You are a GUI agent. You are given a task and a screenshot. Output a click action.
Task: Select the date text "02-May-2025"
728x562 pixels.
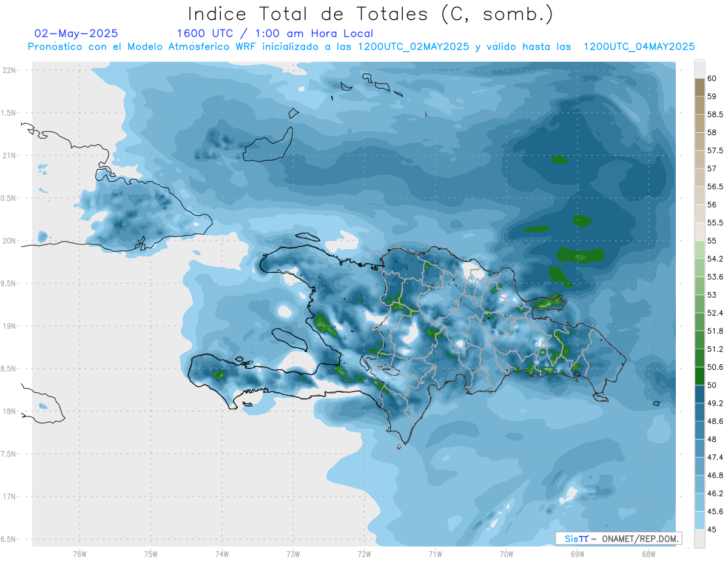76,33
